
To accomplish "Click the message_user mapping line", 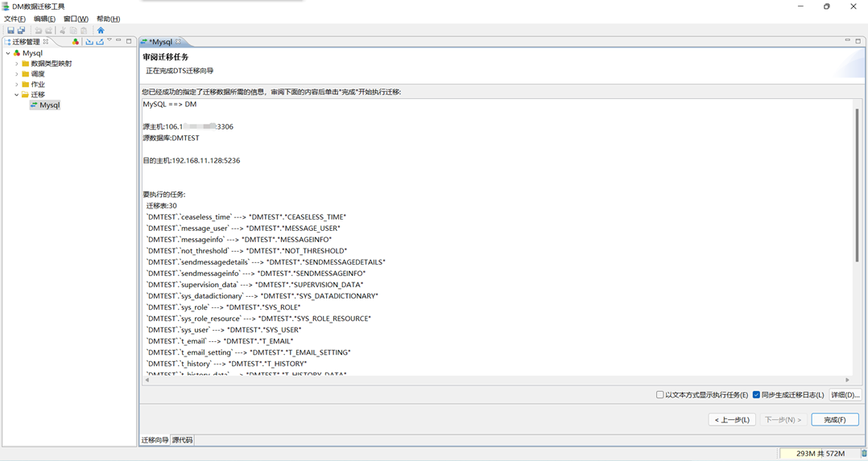I will [243, 228].
